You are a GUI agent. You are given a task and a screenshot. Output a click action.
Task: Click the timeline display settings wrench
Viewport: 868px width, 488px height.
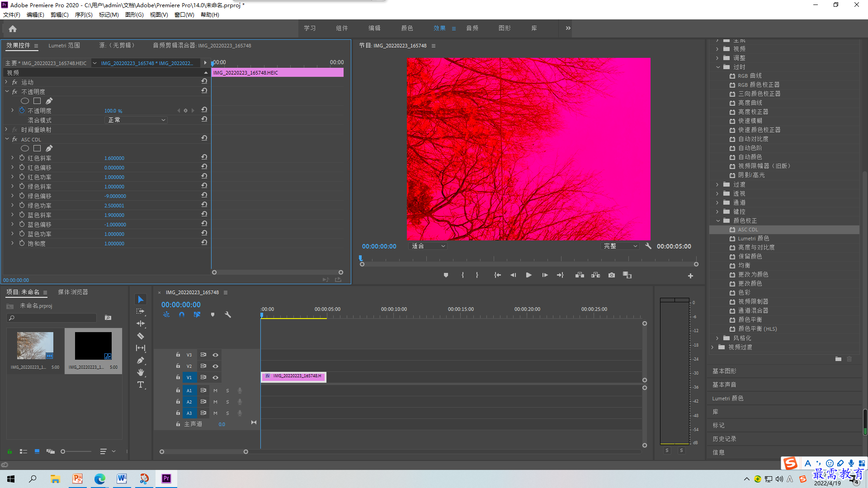point(228,314)
